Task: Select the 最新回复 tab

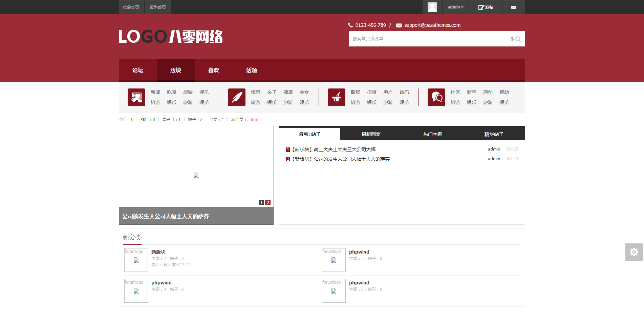Action: (371, 134)
